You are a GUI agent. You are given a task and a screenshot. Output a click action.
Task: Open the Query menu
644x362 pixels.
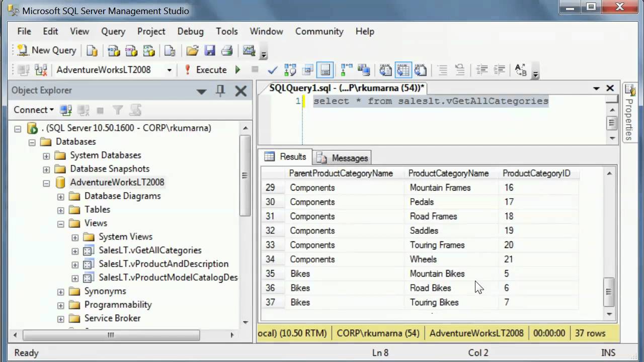pos(113,31)
